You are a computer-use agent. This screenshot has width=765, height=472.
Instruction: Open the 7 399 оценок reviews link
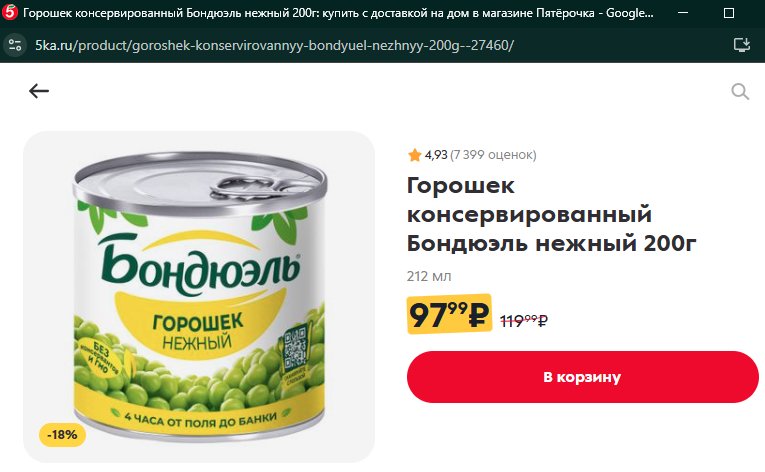[x=493, y=155]
